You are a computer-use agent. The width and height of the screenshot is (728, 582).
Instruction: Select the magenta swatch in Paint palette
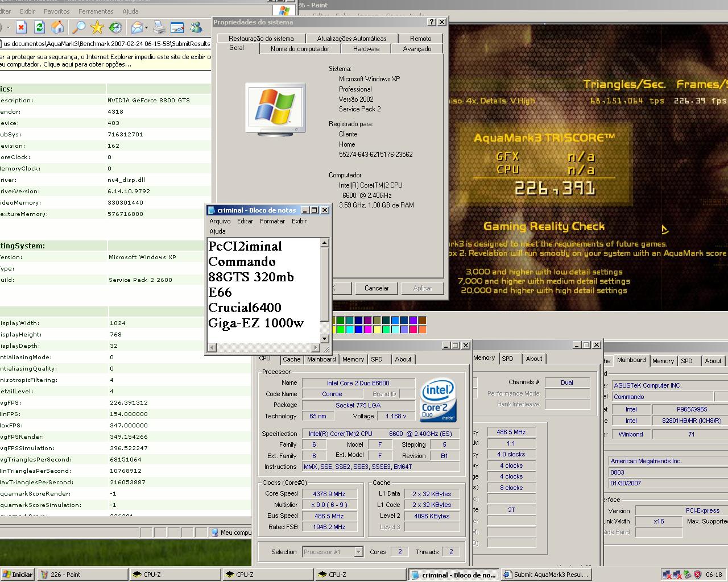click(x=367, y=329)
